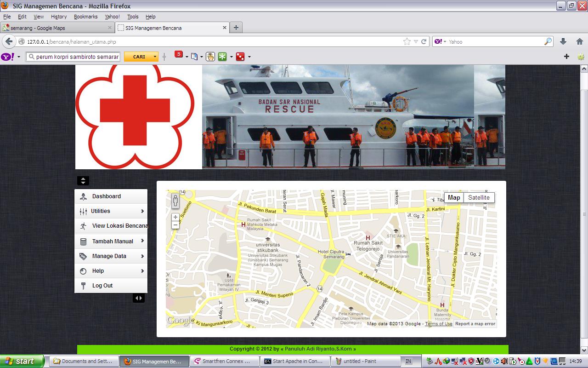
Task: Zoom in on the map
Action: pos(175,217)
